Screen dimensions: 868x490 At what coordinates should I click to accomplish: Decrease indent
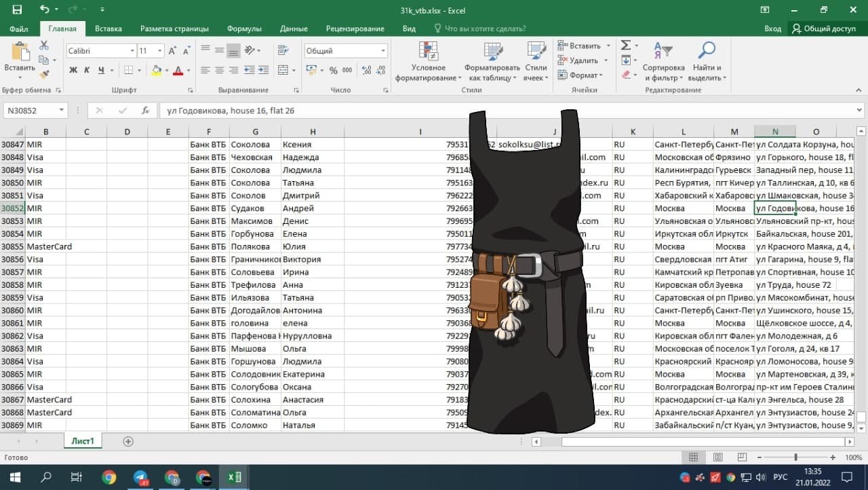251,70
